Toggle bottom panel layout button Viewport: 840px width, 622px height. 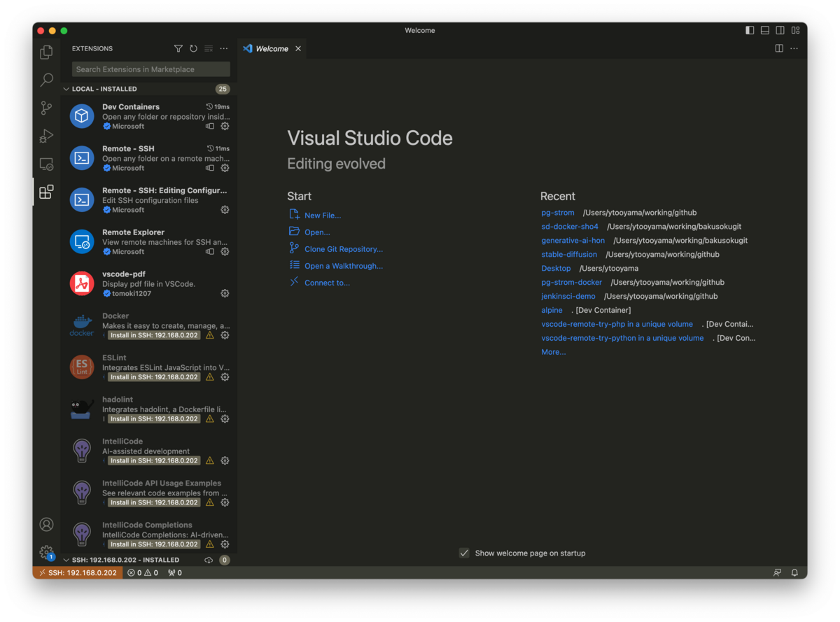[x=765, y=30]
